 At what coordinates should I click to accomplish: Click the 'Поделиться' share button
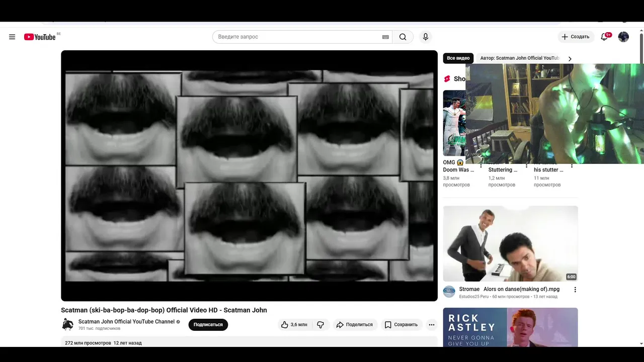point(355,325)
